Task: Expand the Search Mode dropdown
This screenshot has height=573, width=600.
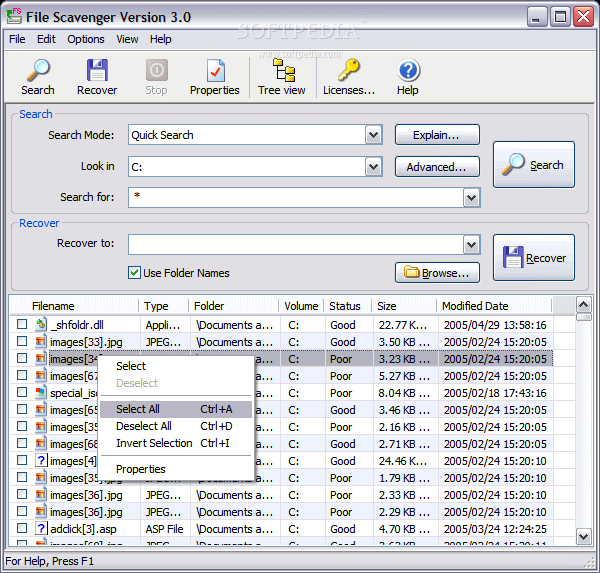Action: coord(373,135)
